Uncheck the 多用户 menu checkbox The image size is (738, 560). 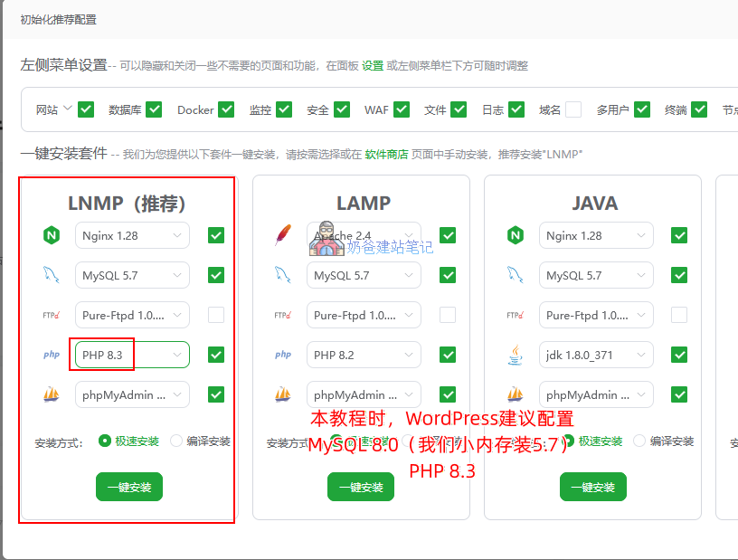[642, 109]
